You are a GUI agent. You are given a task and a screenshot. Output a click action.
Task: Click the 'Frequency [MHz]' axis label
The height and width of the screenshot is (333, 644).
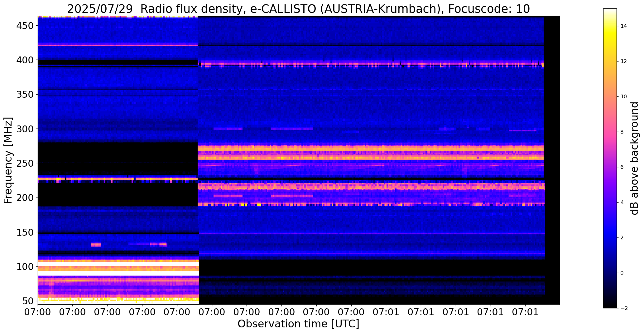point(8,160)
